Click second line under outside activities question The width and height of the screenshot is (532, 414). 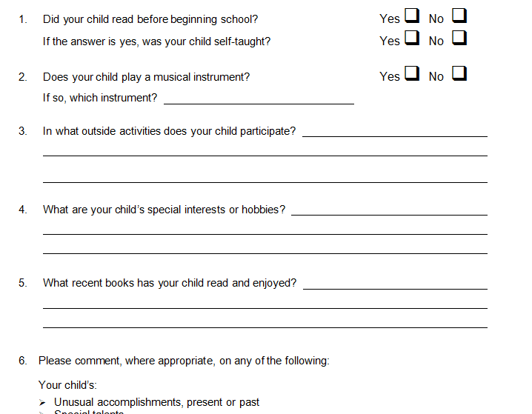pyautogui.click(x=265, y=152)
